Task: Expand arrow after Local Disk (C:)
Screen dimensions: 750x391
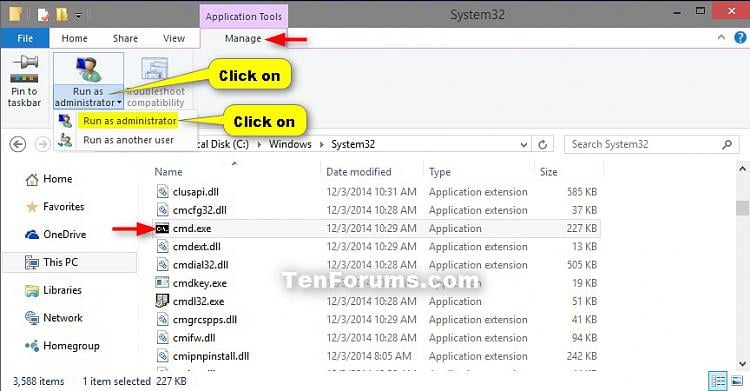Action: pos(259,145)
